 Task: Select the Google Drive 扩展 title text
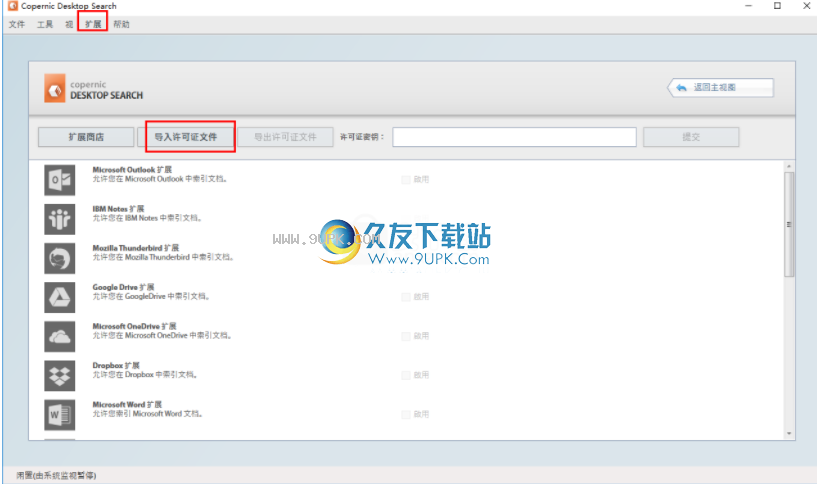pyautogui.click(x=123, y=287)
